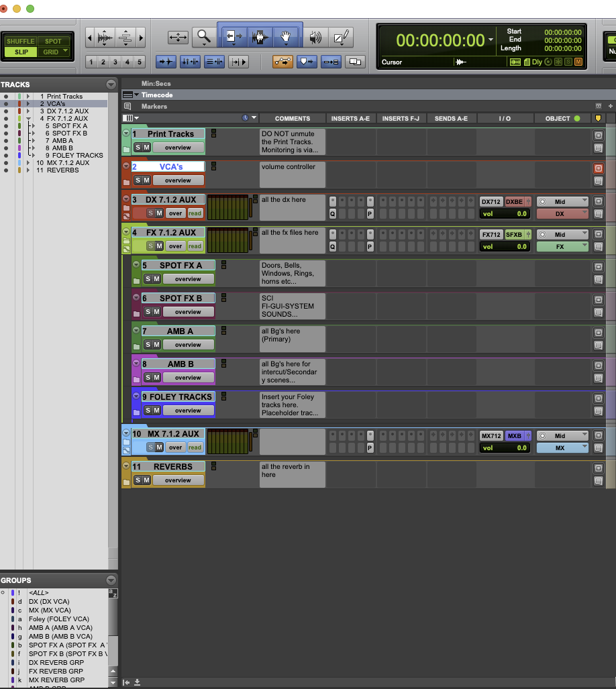Click zoom preset number 3
Image resolution: width=616 pixels, height=689 pixels.
point(115,62)
